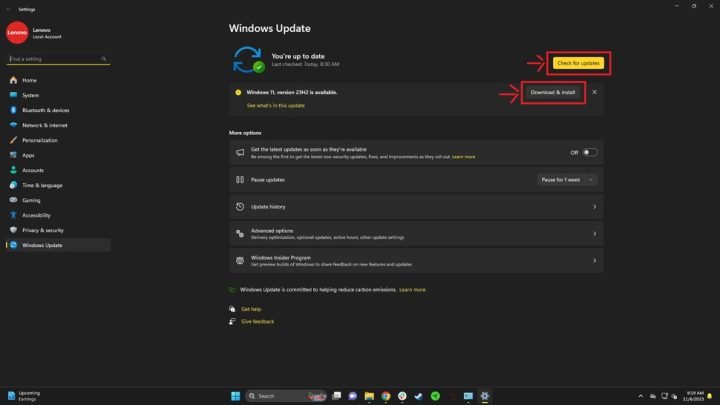Screen dimensions: 720x405
Task: Toggle get latest updates as soon as available
Action: pyautogui.click(x=590, y=152)
